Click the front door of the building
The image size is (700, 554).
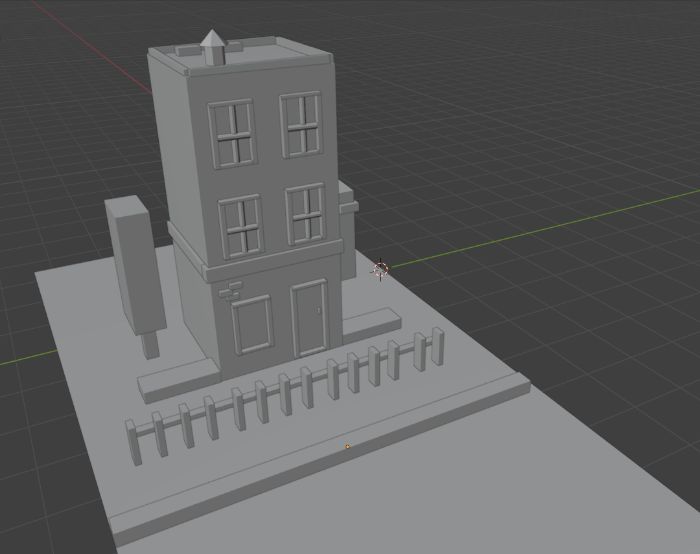(x=310, y=318)
